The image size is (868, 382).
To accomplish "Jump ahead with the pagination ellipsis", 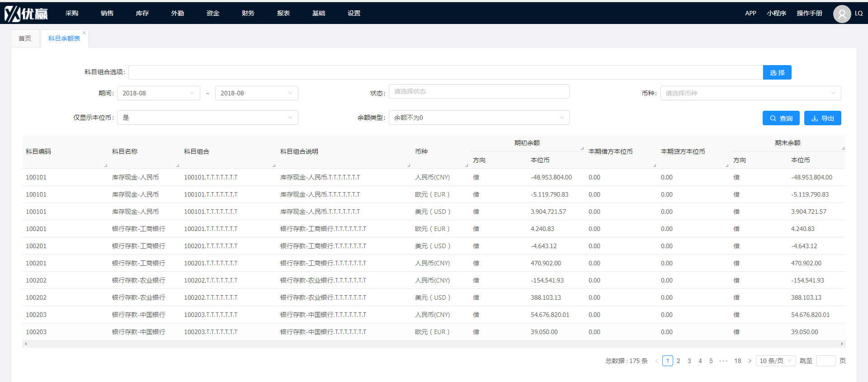I will point(723,361).
